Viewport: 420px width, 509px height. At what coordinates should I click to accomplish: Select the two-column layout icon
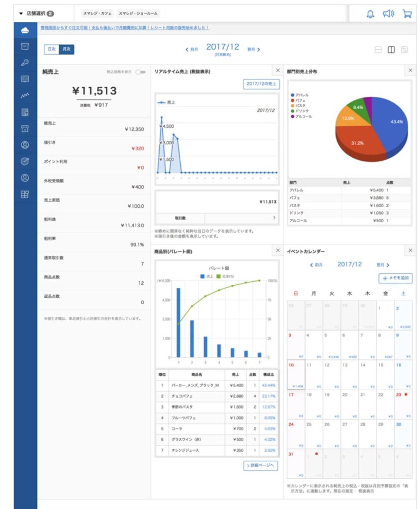pos(391,50)
